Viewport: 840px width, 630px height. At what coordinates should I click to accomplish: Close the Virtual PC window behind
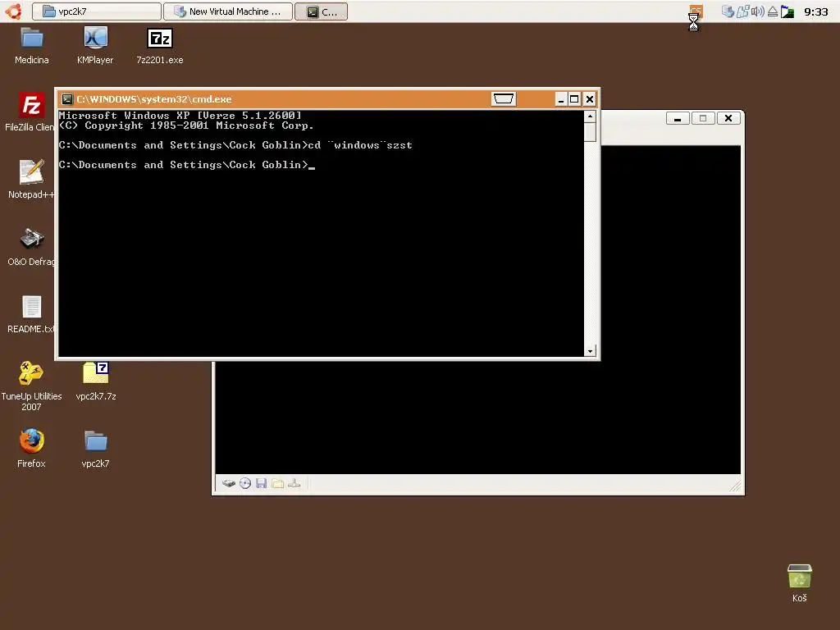pos(728,118)
